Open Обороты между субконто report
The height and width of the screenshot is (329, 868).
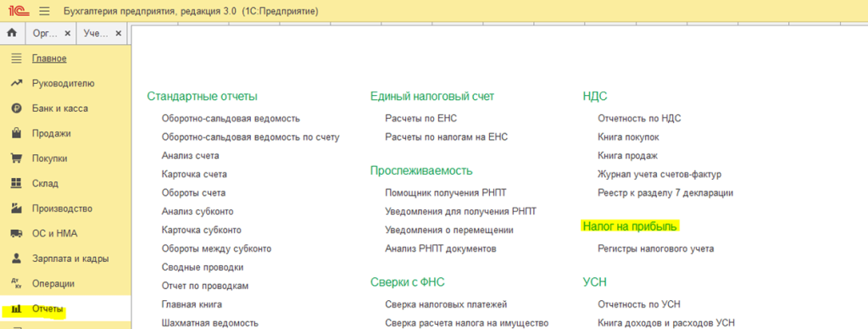(216, 248)
